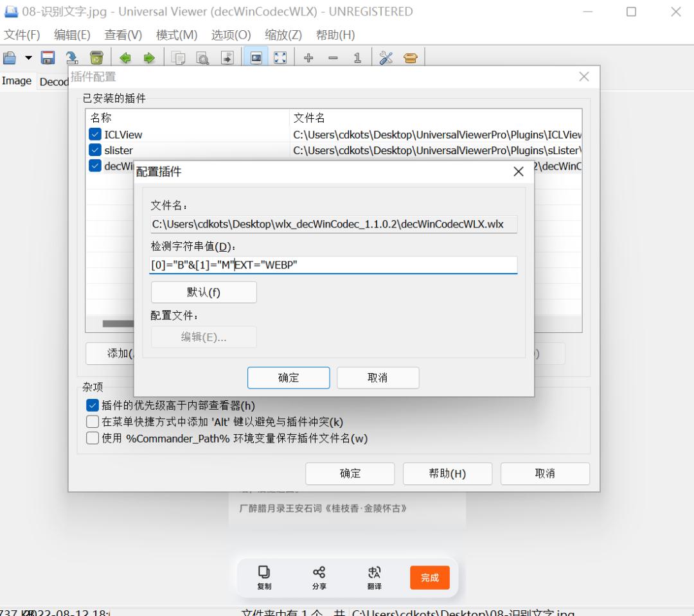Click the Save floppy disk icon
The height and width of the screenshot is (616, 694).
48,58
